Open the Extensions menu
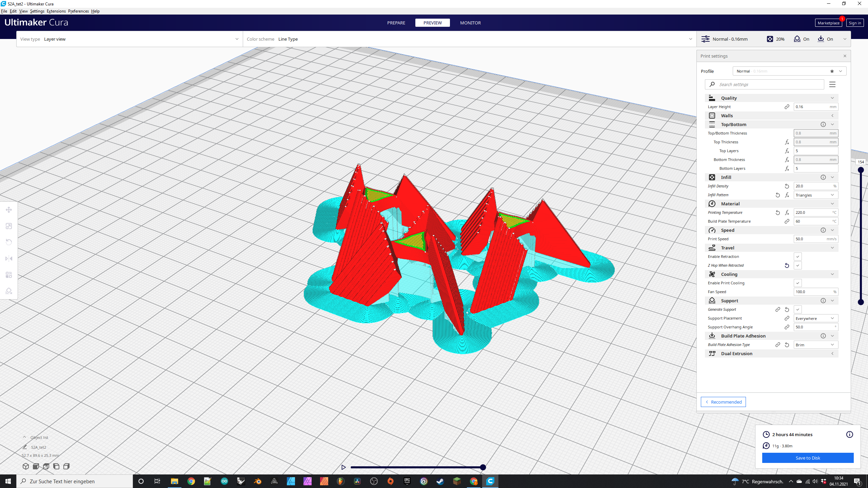Screen dimensions: 868x488 (x=56, y=11)
